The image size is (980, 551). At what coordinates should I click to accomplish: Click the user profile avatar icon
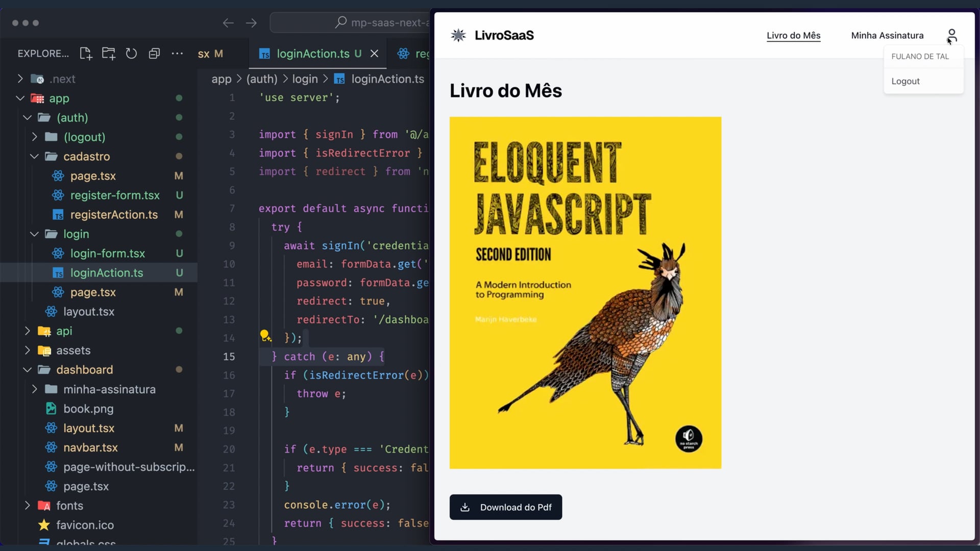click(951, 35)
